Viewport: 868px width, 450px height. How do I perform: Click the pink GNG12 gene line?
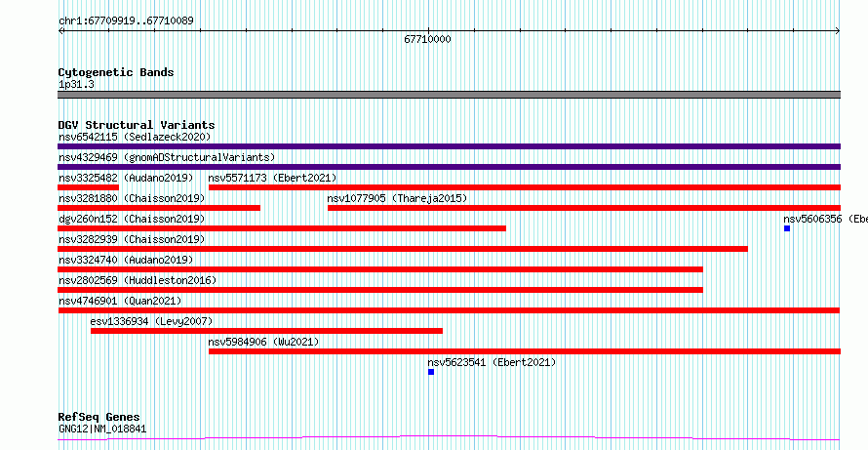449,438
